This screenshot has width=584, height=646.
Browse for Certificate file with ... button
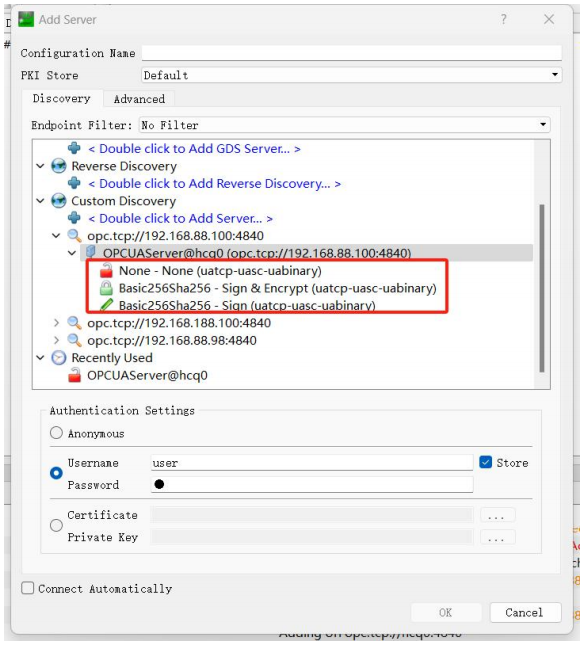(497, 515)
